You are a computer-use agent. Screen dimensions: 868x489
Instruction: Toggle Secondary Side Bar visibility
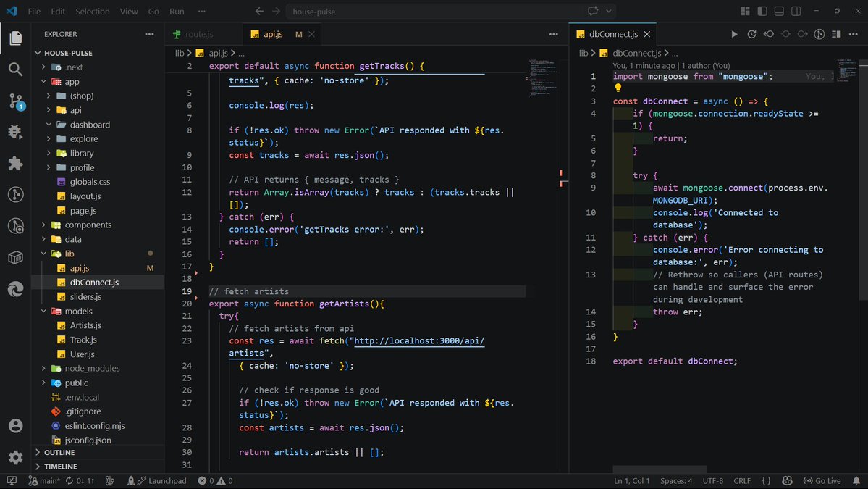(796, 12)
